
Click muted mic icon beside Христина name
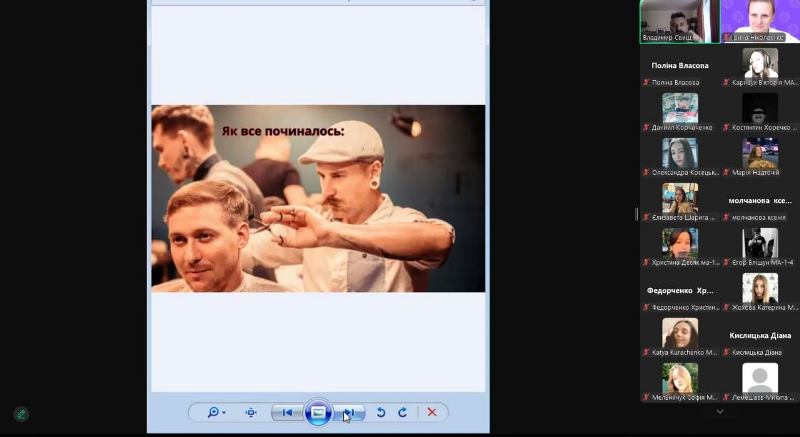[646, 263]
